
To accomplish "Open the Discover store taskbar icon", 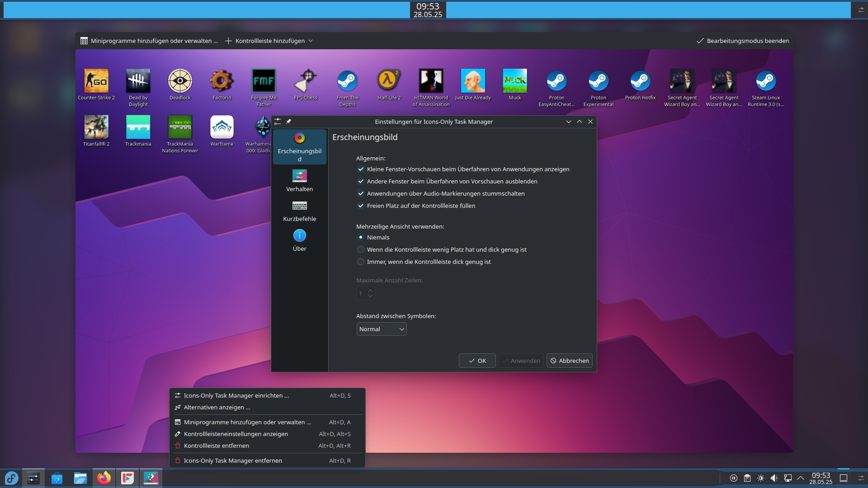I will tap(57, 478).
